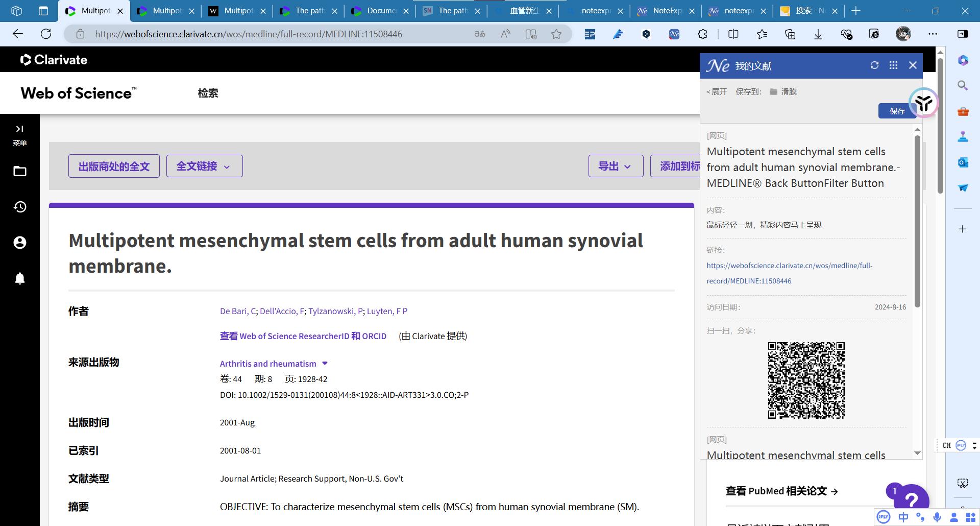This screenshot has height=526, width=980.
Task: Click the Clarivate logo
Action: pos(54,60)
